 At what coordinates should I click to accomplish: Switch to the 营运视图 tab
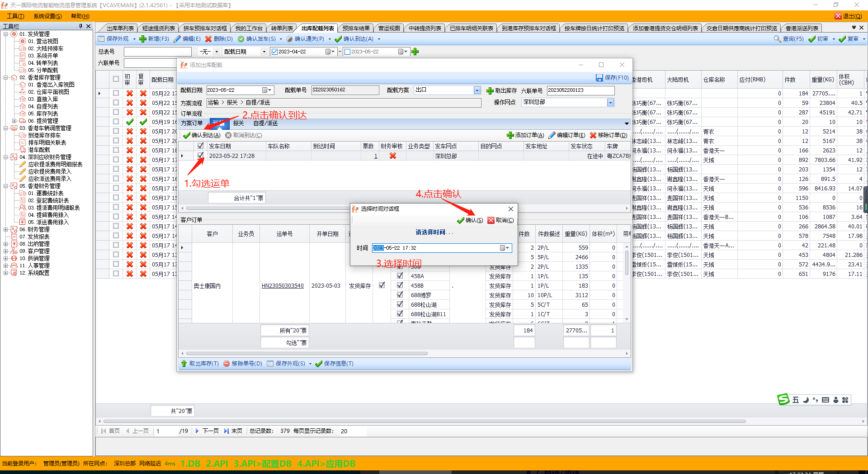point(389,28)
